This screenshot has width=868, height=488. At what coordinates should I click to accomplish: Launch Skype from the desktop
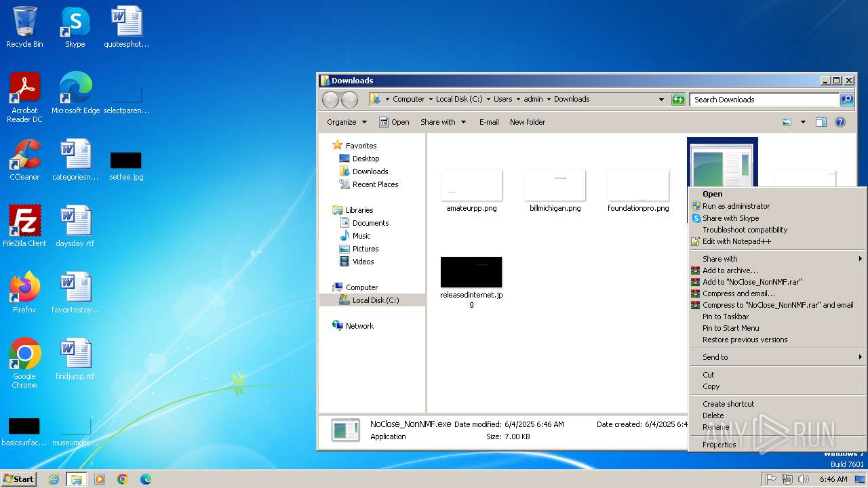pyautogui.click(x=75, y=27)
